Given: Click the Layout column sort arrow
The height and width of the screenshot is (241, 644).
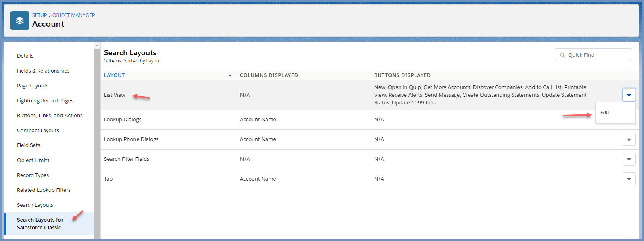Looking at the screenshot, I should 230,75.
